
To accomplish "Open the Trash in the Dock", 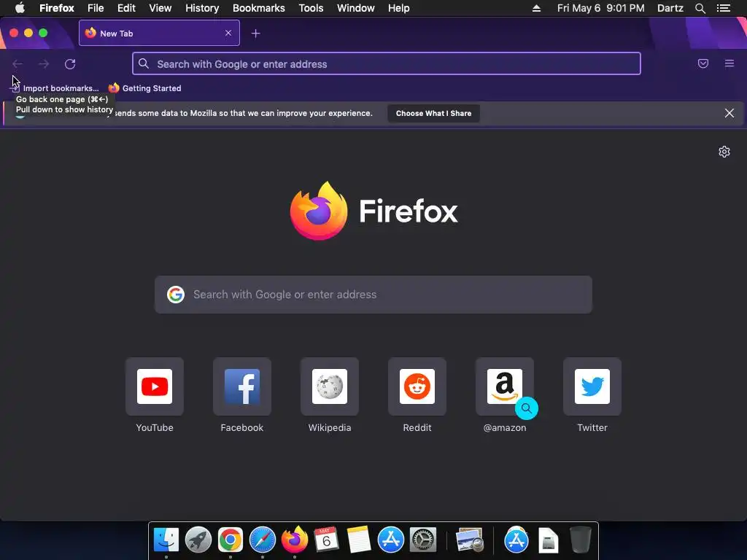I will tap(581, 540).
